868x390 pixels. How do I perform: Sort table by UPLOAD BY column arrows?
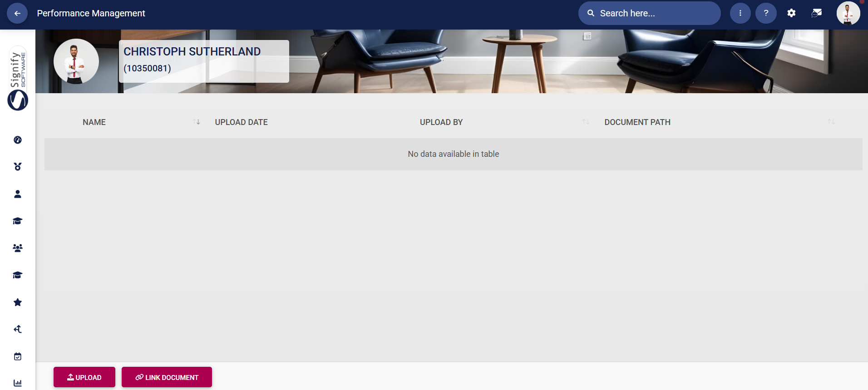(x=586, y=122)
